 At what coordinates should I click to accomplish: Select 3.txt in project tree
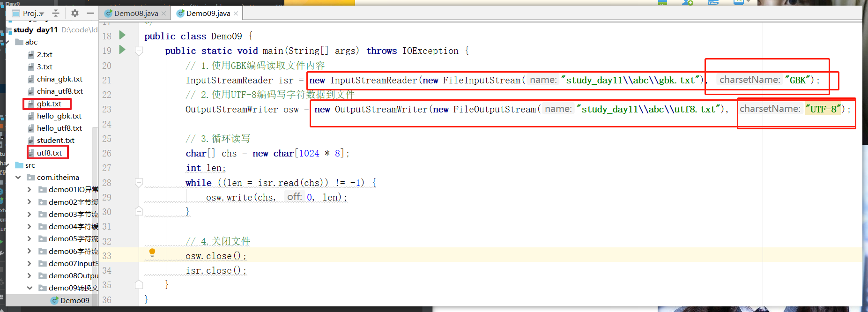coord(45,67)
